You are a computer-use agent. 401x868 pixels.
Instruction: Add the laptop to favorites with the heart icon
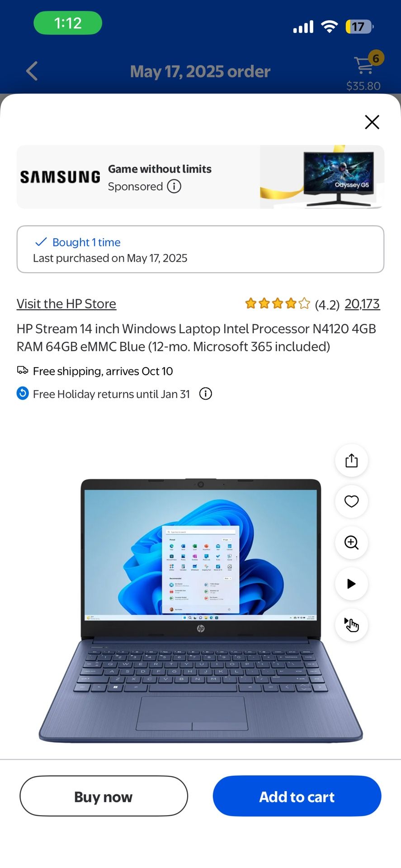[351, 501]
